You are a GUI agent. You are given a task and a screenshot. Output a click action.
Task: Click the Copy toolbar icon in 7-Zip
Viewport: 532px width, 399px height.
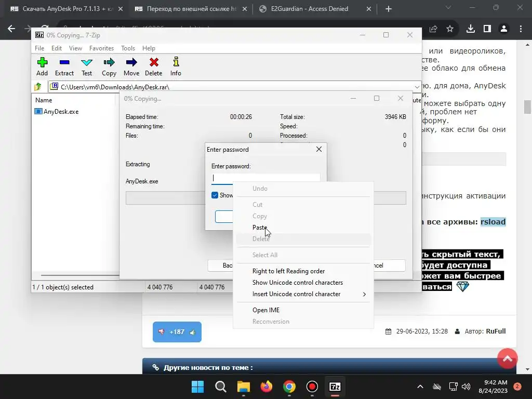(109, 66)
